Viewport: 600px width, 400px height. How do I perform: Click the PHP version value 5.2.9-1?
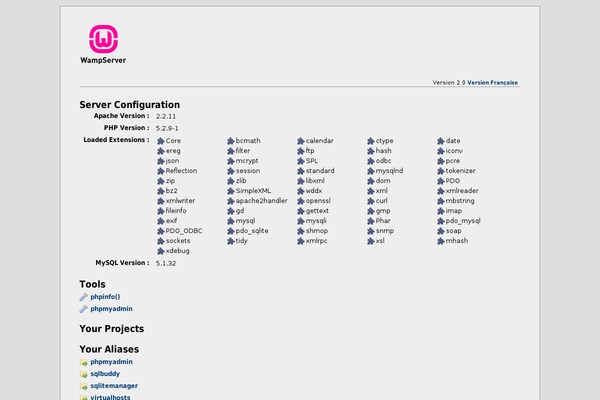[167, 128]
